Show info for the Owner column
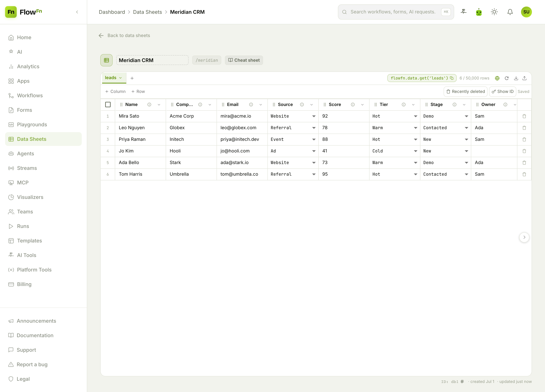The image size is (545, 392). (x=505, y=105)
